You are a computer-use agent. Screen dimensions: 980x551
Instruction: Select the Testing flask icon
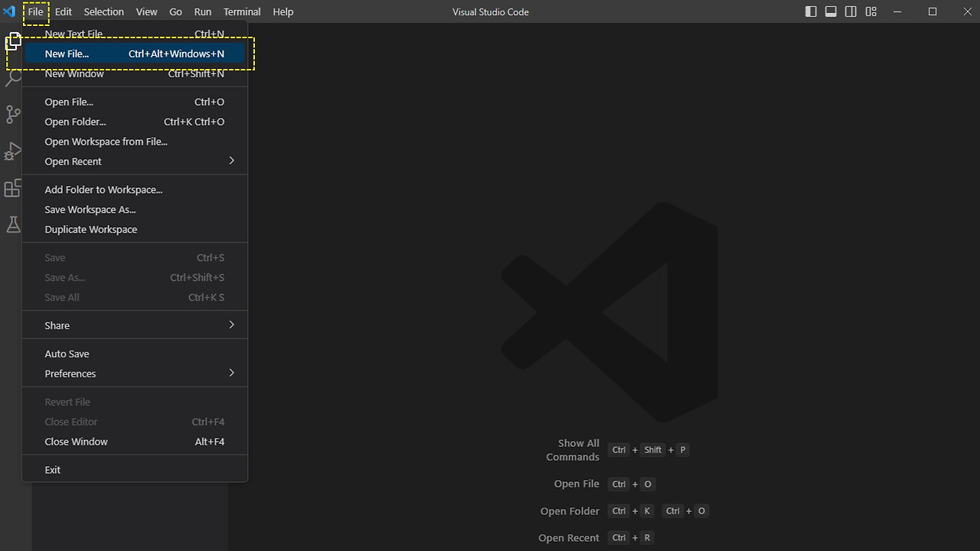[12, 224]
